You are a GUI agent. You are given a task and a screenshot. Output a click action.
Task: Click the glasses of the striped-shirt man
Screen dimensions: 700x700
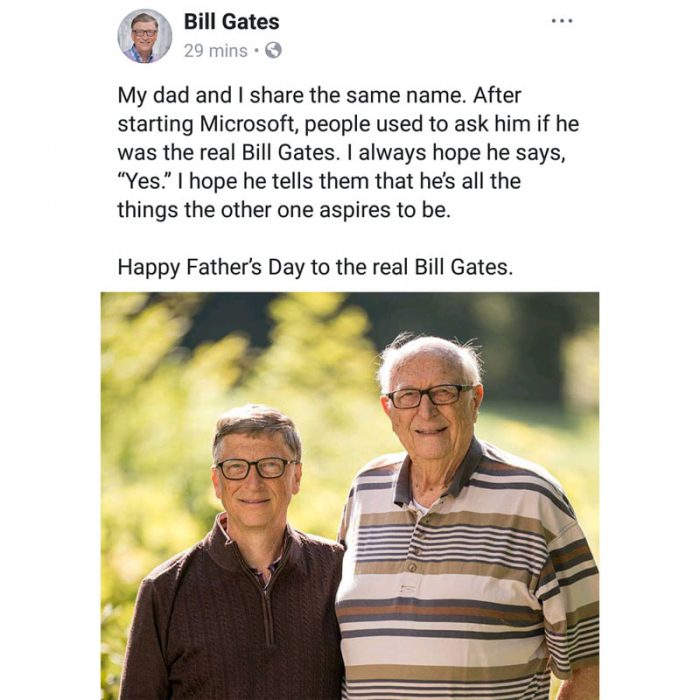point(429,397)
